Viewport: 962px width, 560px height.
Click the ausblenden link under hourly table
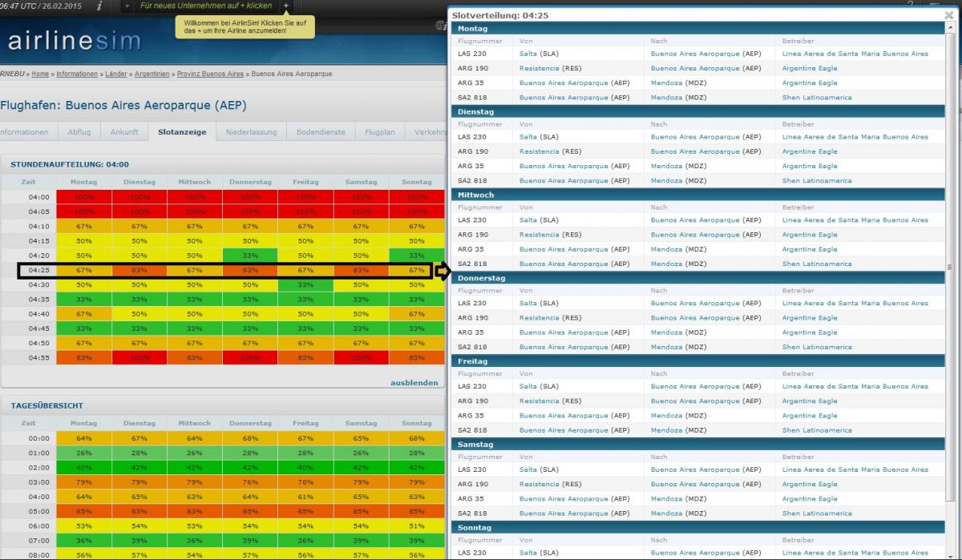pyautogui.click(x=414, y=382)
